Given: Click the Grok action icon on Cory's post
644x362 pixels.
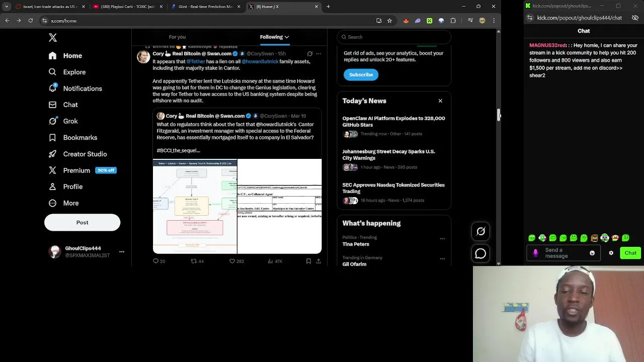Looking at the screenshot, I should [x=310, y=54].
